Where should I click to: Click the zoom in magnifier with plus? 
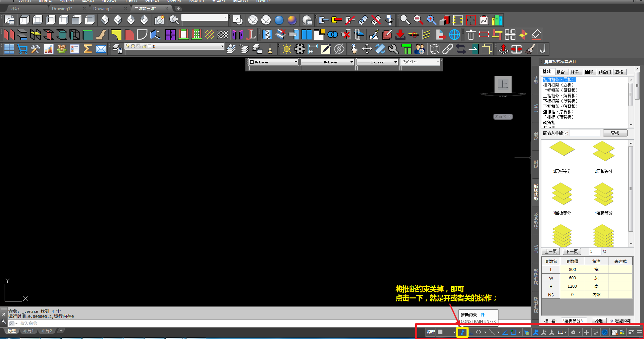coord(431,20)
